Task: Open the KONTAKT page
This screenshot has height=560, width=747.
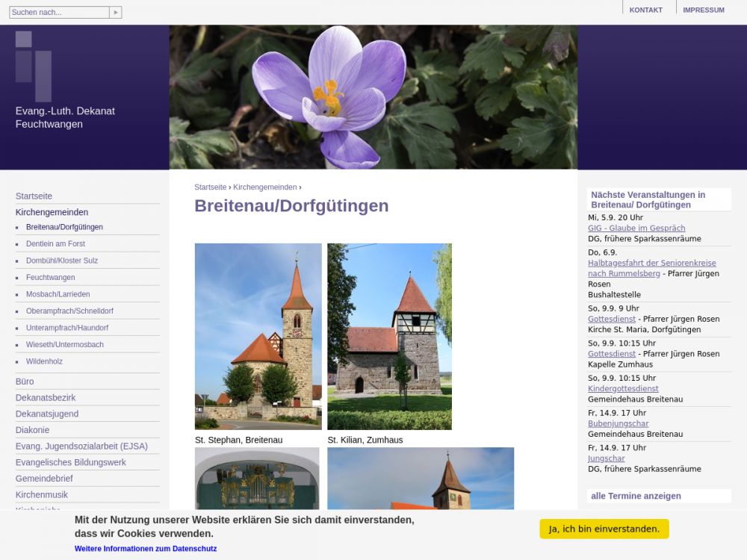Action: pos(645,10)
